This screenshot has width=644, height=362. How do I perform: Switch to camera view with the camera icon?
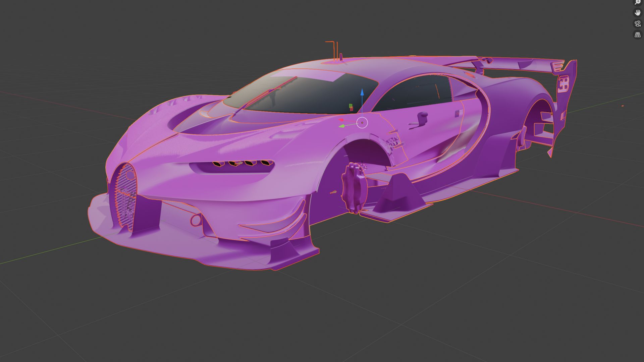point(637,23)
